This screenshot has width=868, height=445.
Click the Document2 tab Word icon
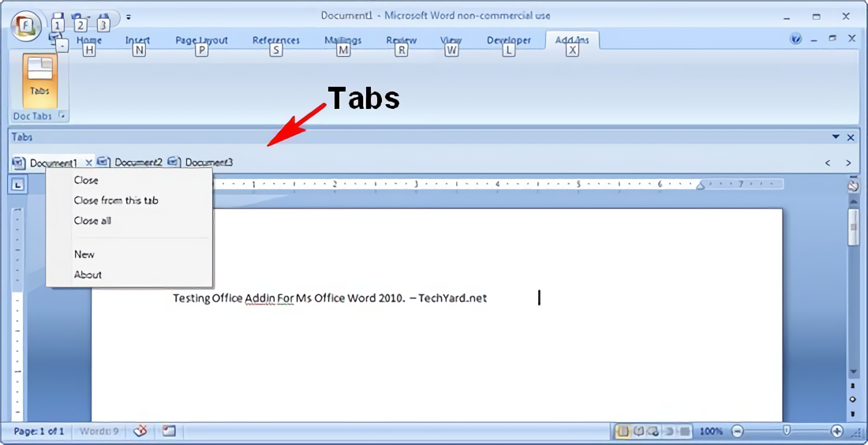103,162
